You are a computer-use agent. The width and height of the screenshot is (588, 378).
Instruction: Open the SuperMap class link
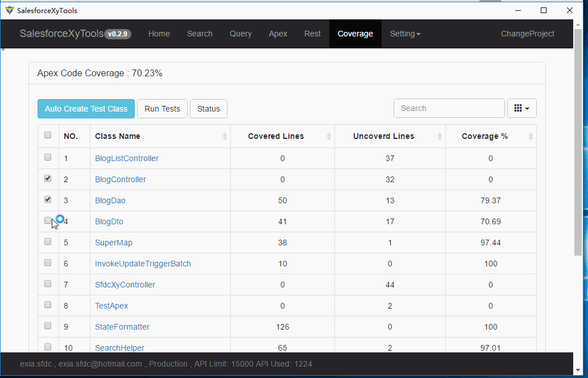click(x=114, y=243)
